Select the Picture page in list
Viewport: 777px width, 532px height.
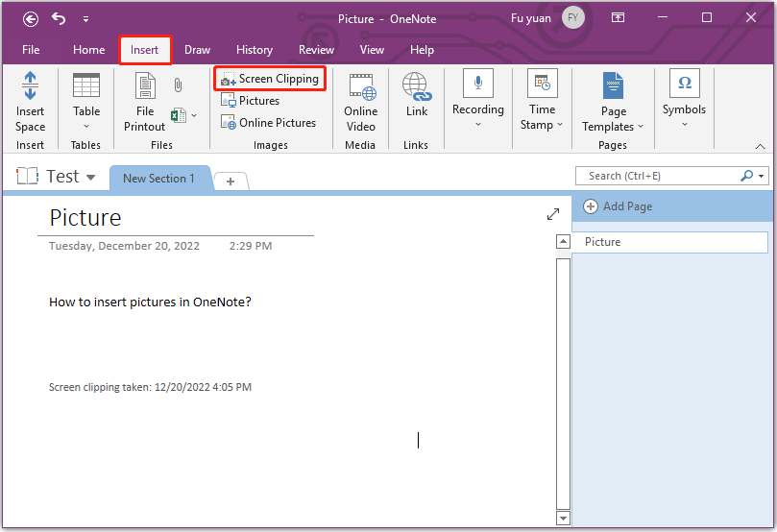(x=670, y=242)
